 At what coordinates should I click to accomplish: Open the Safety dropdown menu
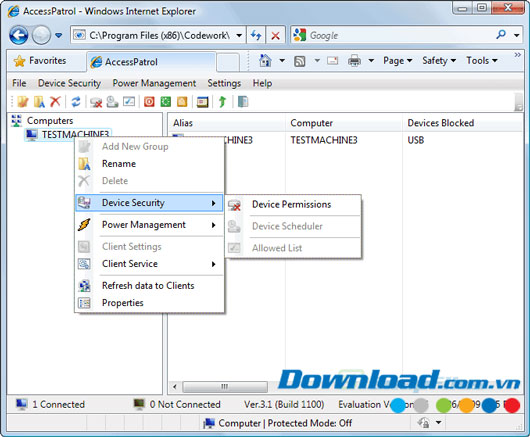[439, 61]
